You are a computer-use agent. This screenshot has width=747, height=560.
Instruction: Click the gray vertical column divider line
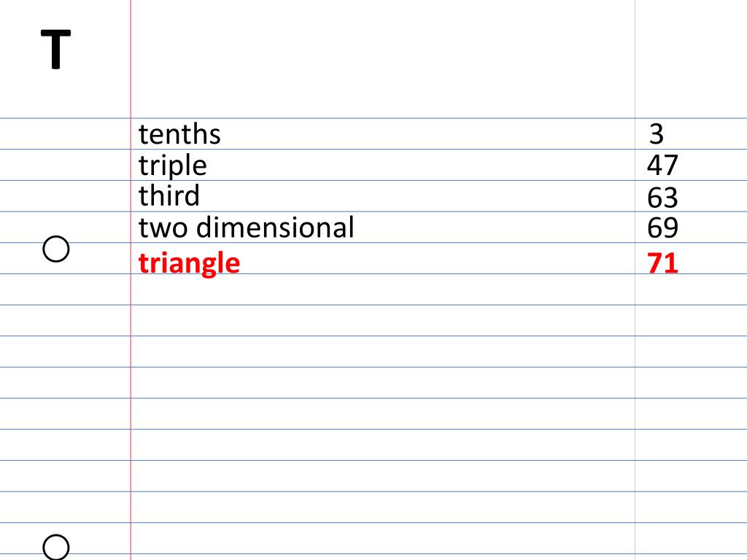point(635,333)
